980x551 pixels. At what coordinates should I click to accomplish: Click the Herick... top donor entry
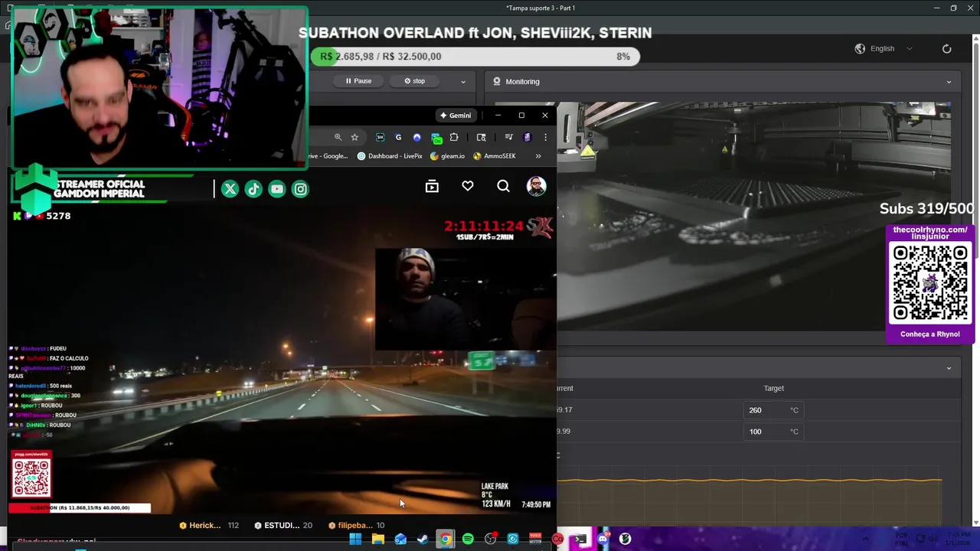(x=209, y=526)
